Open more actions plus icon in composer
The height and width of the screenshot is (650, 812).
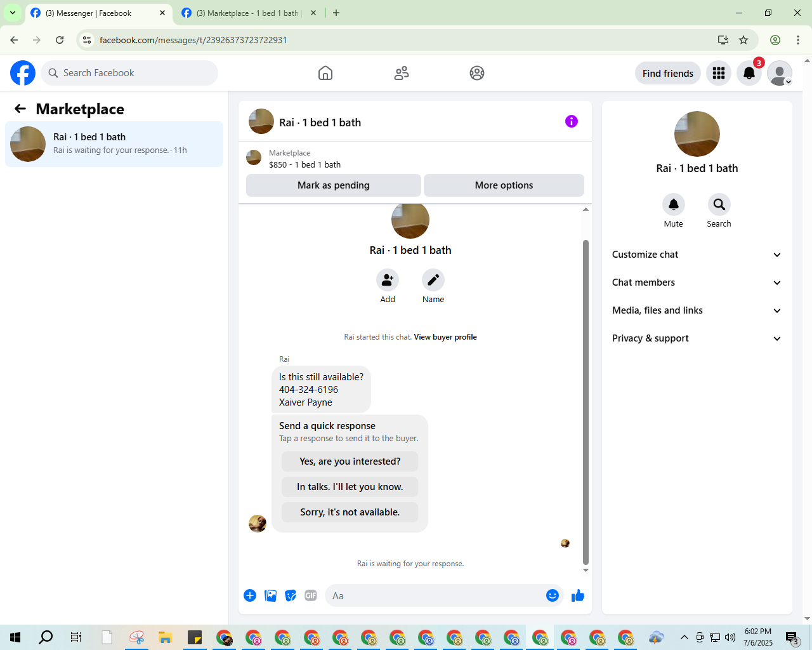click(x=250, y=595)
